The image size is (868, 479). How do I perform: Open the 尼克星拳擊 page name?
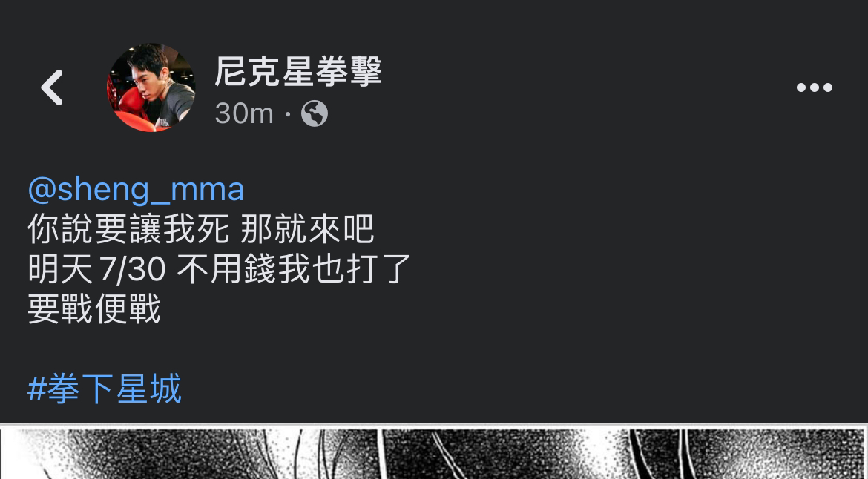click(x=298, y=71)
